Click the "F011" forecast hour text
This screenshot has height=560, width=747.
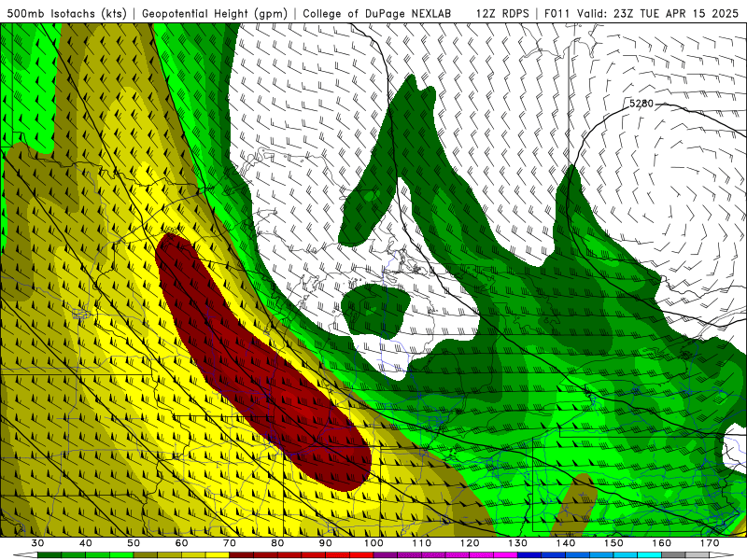click(x=557, y=13)
